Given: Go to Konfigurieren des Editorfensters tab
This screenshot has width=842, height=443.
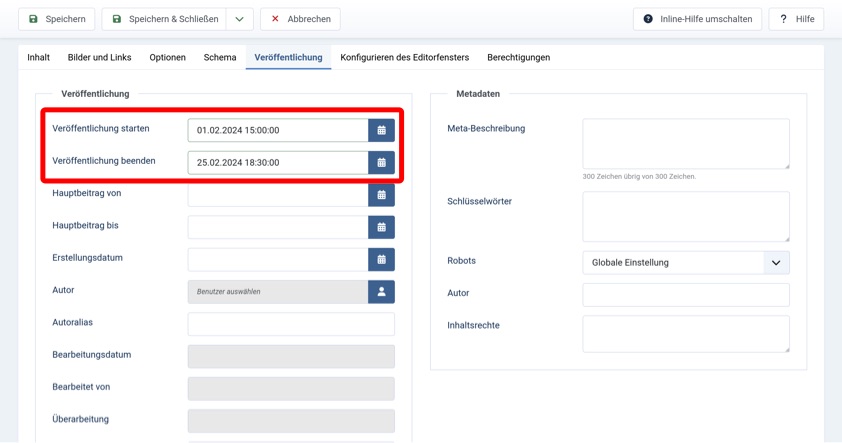Looking at the screenshot, I should [x=404, y=57].
